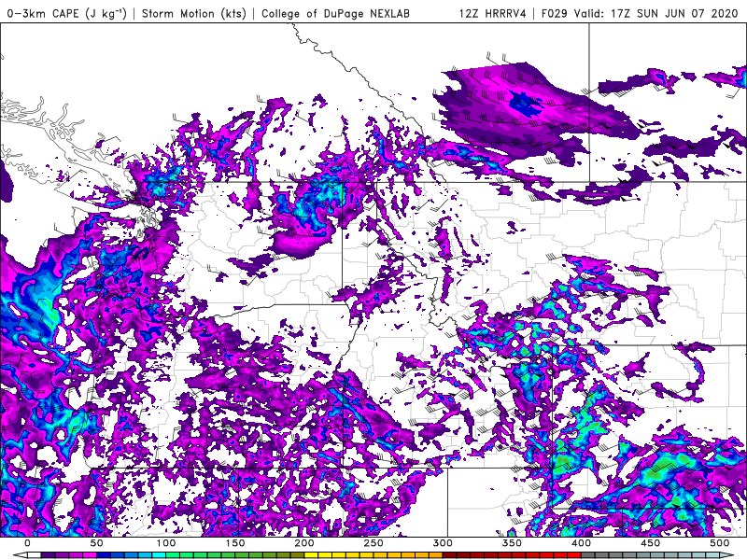Click the 'Storm Motion (kts)' header text
The height and width of the screenshot is (560, 747).
click(x=194, y=13)
